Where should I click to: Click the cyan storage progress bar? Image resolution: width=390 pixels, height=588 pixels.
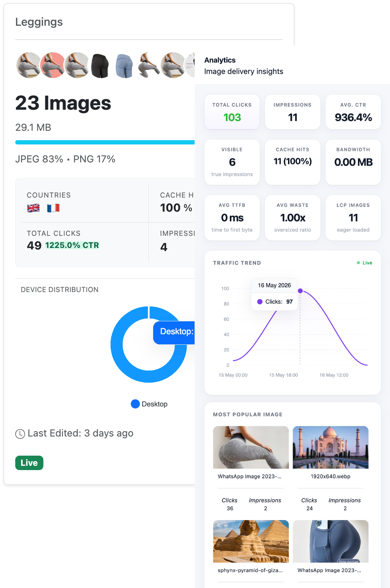point(105,142)
